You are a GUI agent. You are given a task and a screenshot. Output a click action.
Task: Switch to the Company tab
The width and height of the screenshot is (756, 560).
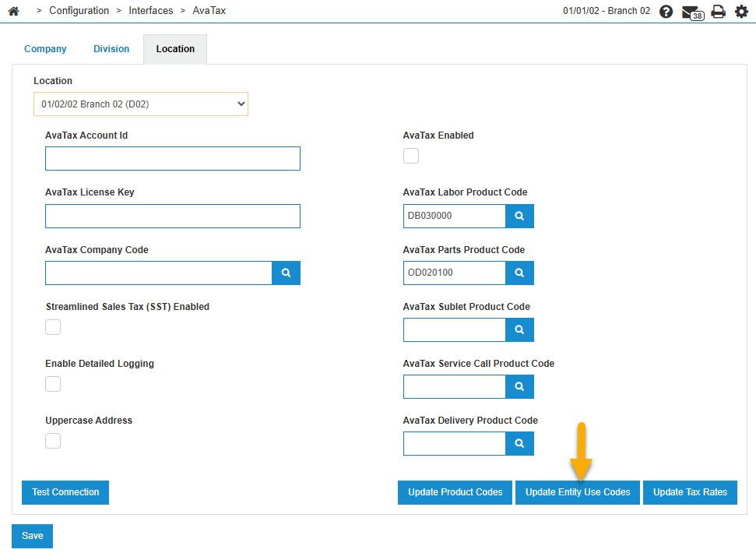45,49
